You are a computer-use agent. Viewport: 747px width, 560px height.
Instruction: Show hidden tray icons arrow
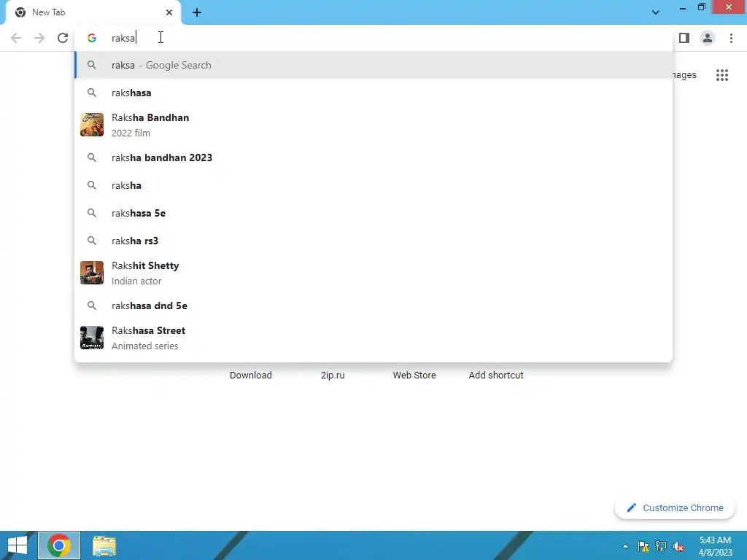[x=625, y=546]
